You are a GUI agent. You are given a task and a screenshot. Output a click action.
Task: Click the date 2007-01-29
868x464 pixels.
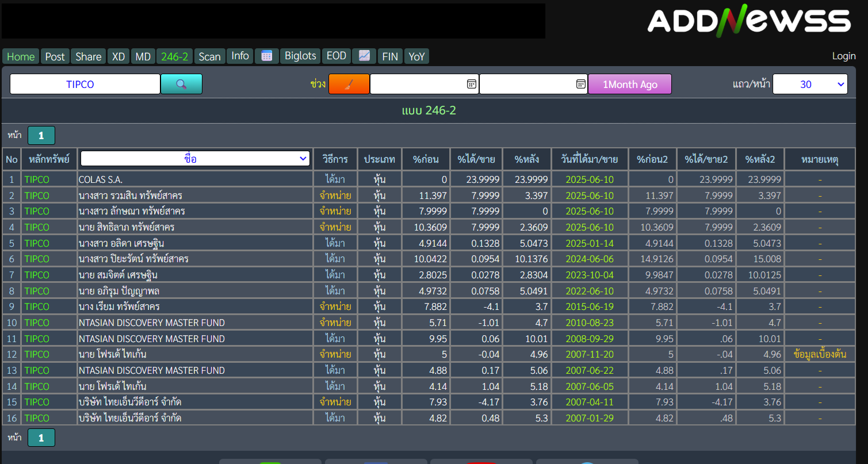590,418
